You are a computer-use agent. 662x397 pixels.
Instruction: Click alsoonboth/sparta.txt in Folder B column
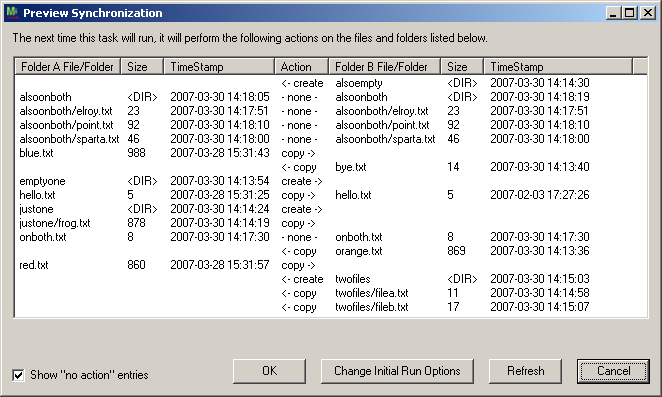pos(385,139)
